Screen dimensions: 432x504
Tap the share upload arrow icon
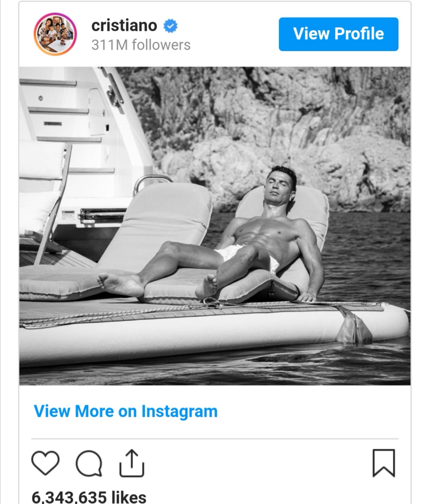(132, 463)
